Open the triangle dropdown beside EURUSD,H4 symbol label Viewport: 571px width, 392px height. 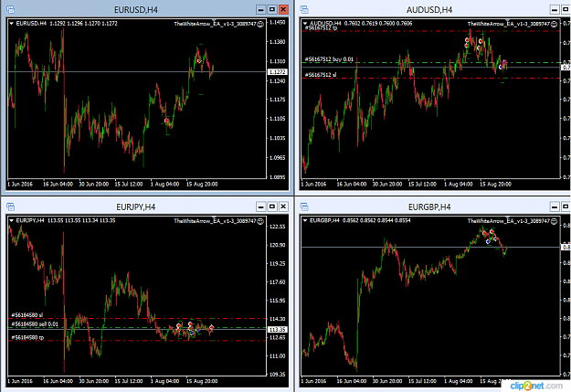(x=12, y=24)
